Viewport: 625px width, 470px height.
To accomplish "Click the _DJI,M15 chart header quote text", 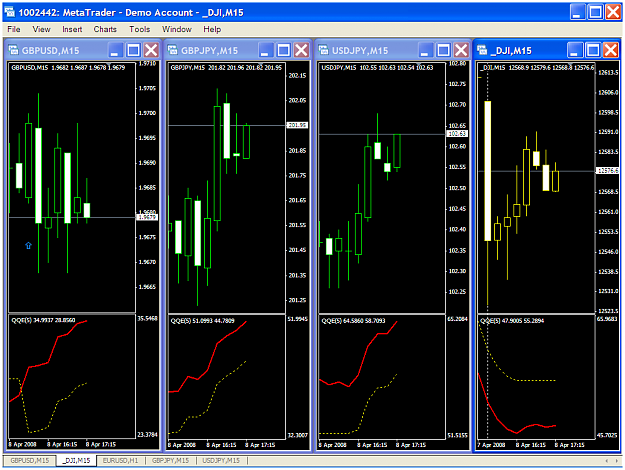I will [x=537, y=67].
